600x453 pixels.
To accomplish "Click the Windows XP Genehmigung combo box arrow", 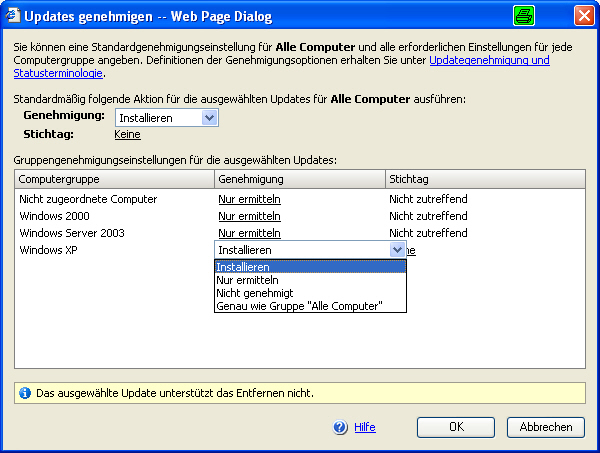I will pos(397,250).
